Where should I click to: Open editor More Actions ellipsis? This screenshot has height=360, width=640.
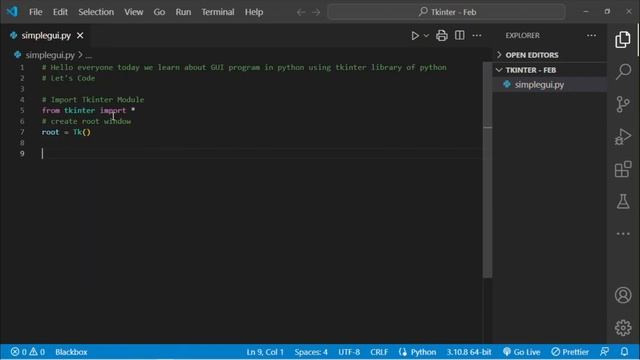pyautogui.click(x=477, y=36)
